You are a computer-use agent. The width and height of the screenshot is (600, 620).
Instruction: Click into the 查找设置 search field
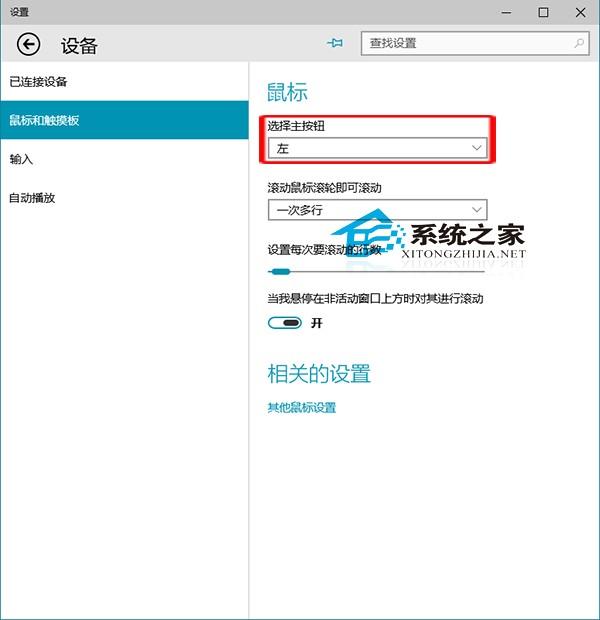pyautogui.click(x=465, y=44)
